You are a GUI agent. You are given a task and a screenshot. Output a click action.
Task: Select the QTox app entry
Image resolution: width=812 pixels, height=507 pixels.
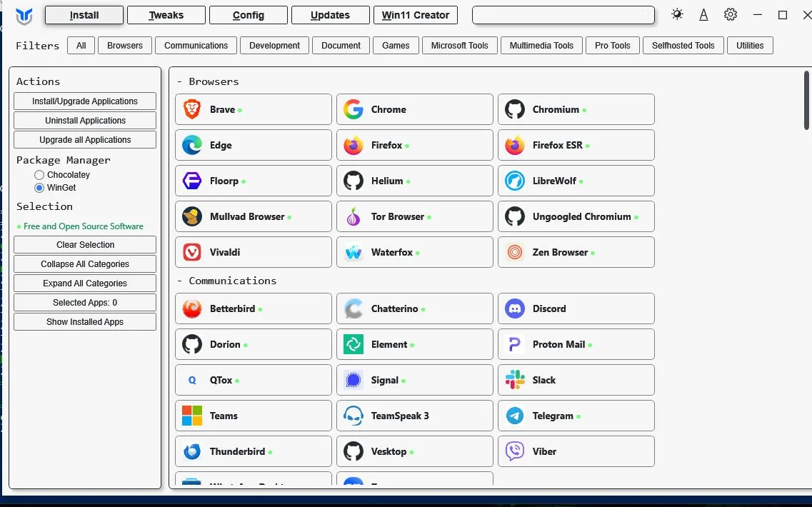[x=254, y=380]
